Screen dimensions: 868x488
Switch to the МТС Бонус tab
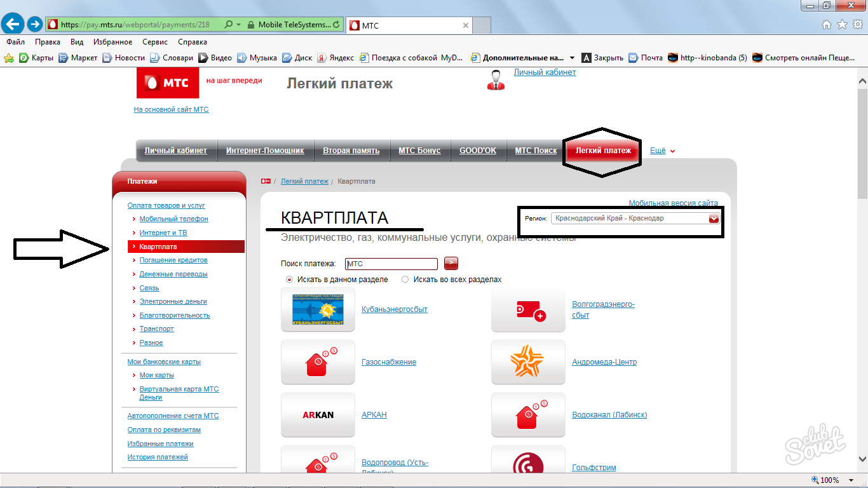(419, 151)
